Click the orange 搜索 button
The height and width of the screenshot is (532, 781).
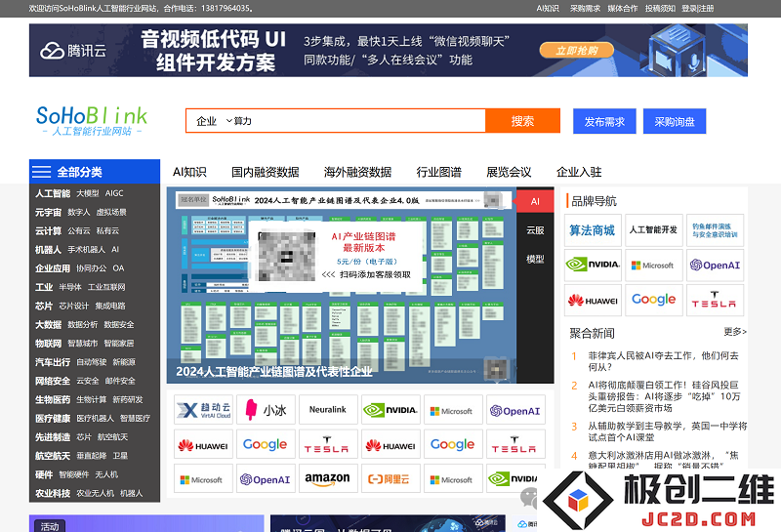(522, 121)
